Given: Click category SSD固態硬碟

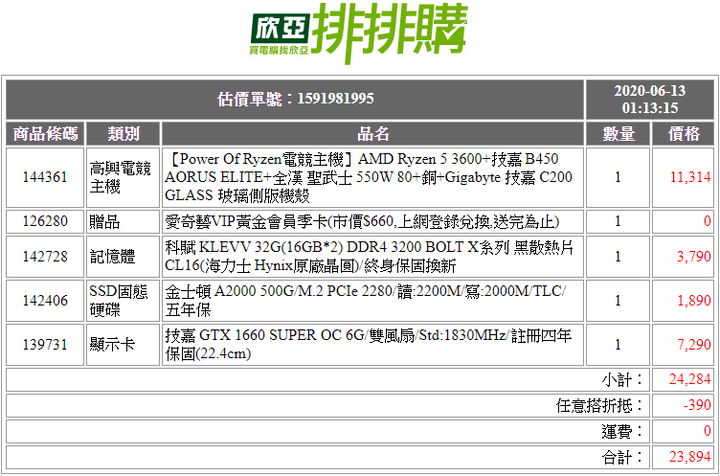Looking at the screenshot, I should point(118,301).
